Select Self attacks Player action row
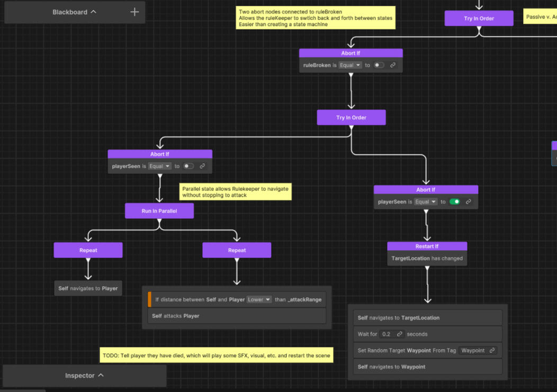The height and width of the screenshot is (392, 557). coord(237,316)
